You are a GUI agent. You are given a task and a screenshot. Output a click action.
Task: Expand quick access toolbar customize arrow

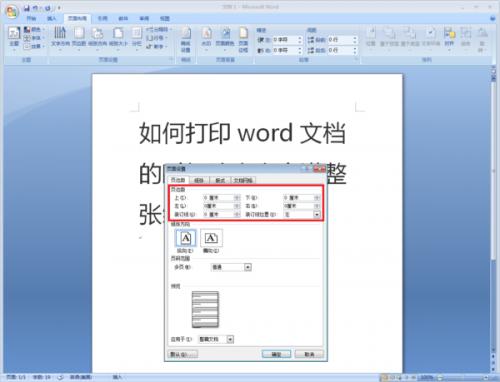(x=59, y=8)
